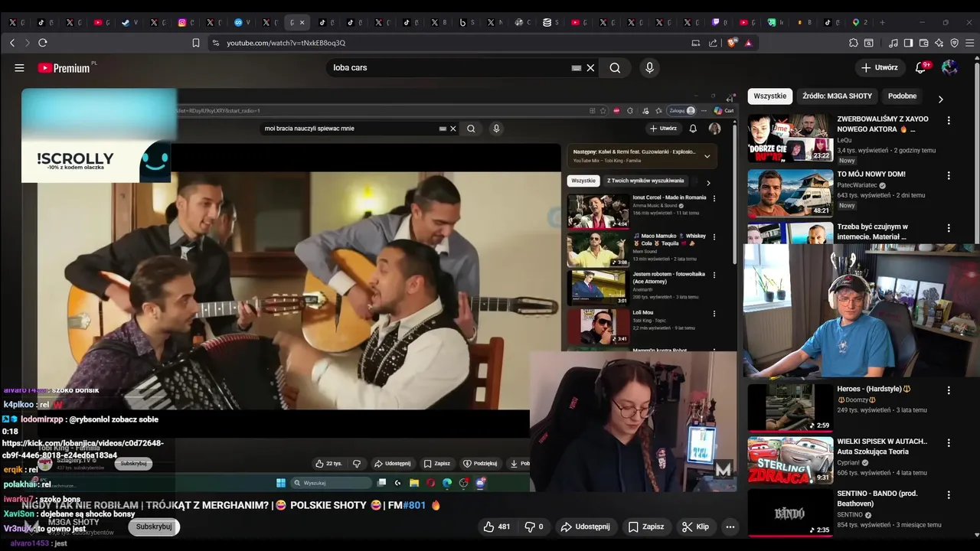
Task: Open SENTINO - BANDO video thumbnail
Action: click(790, 512)
